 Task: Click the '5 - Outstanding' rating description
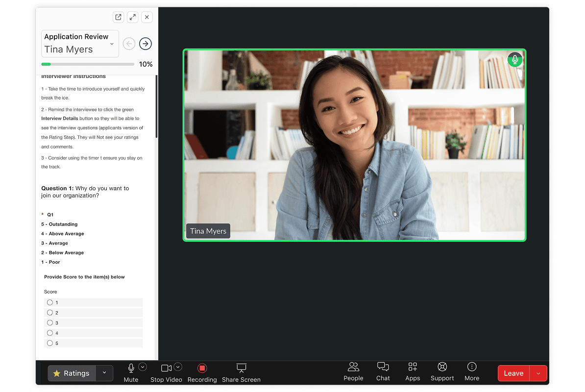tap(59, 224)
